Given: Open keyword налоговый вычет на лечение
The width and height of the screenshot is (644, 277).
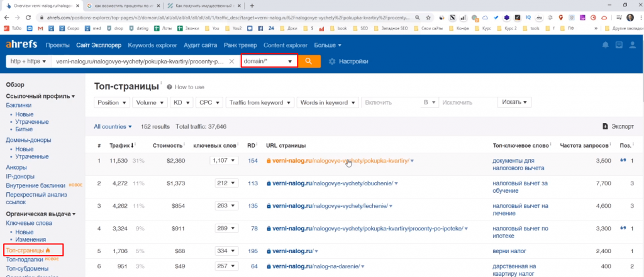Looking at the screenshot, I should [519, 210].
